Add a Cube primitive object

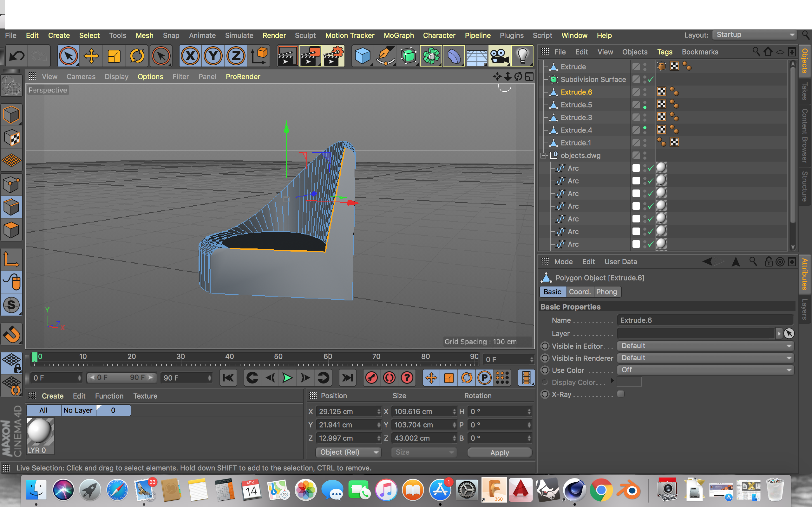(x=362, y=56)
